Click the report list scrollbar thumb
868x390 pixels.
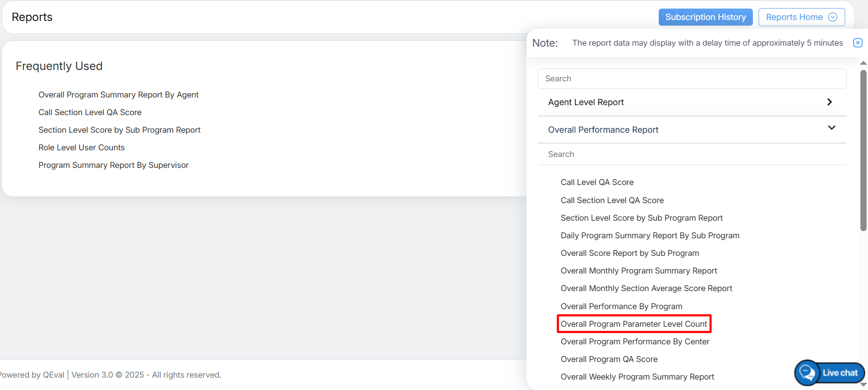(863, 150)
